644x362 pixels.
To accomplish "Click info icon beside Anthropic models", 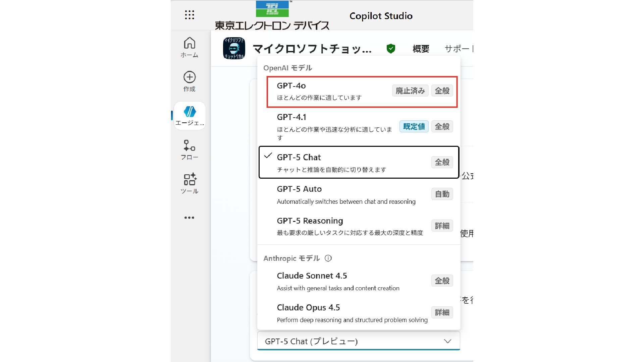I will (328, 258).
